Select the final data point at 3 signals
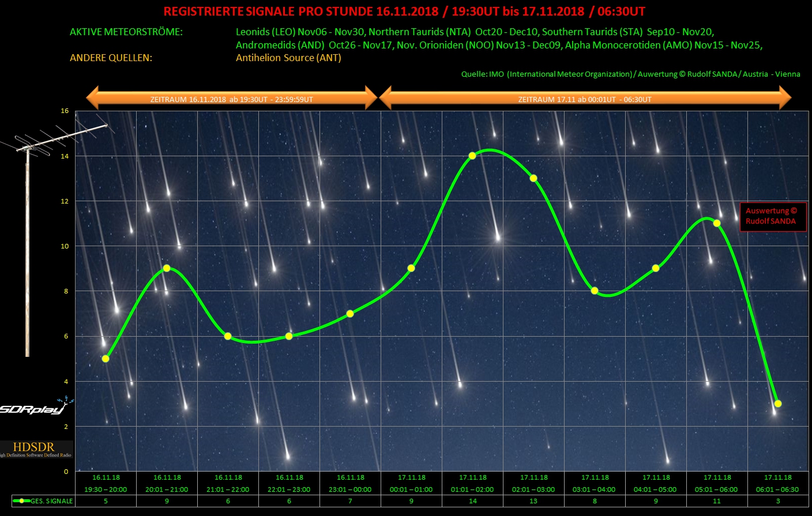The width and height of the screenshot is (812, 516). pyautogui.click(x=778, y=404)
